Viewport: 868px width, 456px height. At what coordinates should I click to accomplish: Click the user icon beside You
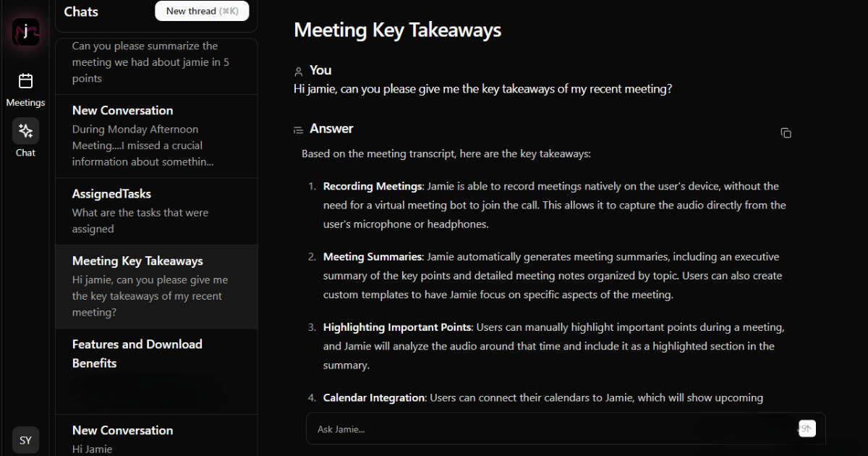pos(299,71)
